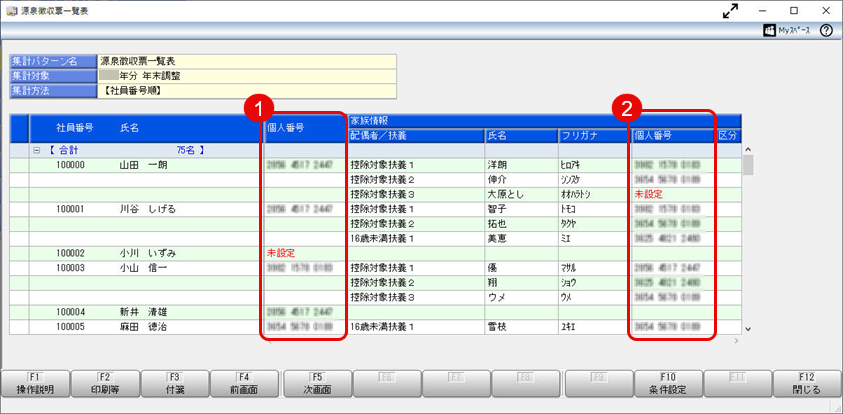The width and height of the screenshot is (843, 414).
Task: Select family member 優
Action: coord(492,267)
